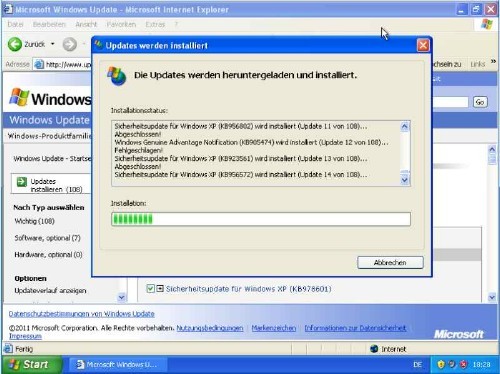Click the shield icon in the dialog title bar
Viewport: 500px width, 374px height.
click(98, 45)
